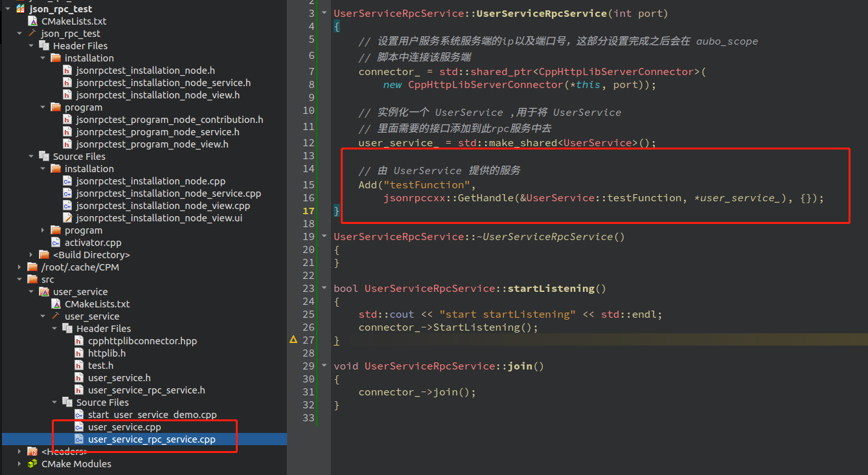Fold the constructor at line 3
Image resolution: width=868 pixels, height=475 pixels.
pyautogui.click(x=325, y=14)
